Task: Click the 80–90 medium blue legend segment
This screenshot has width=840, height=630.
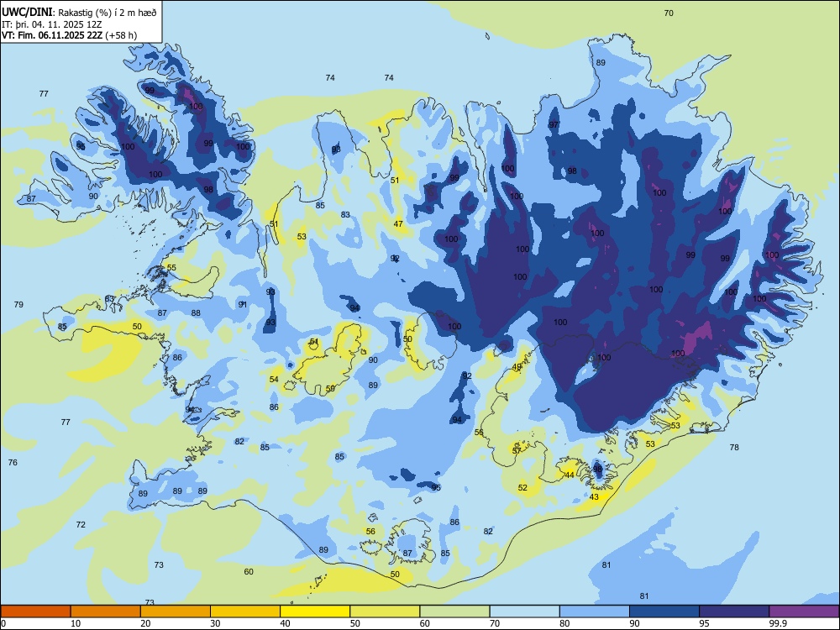Action: 594,612
